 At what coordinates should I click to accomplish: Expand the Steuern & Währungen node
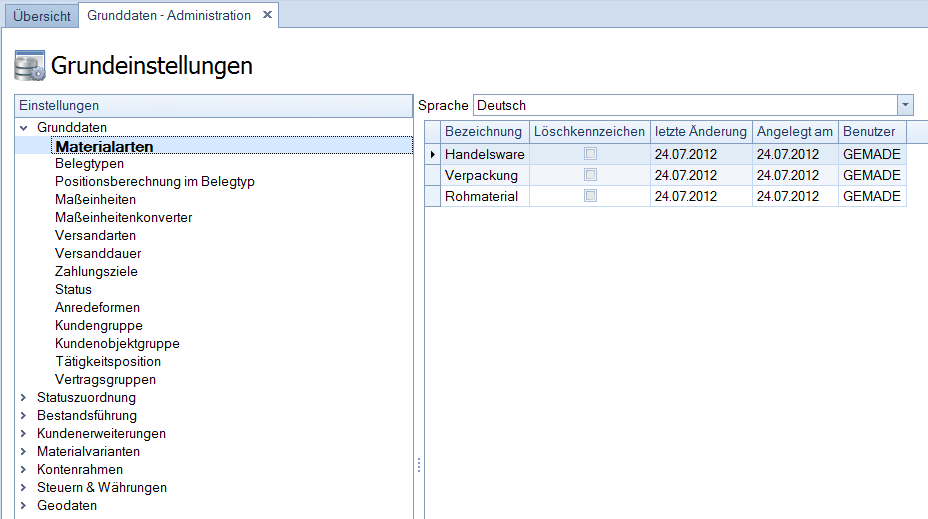point(23,488)
